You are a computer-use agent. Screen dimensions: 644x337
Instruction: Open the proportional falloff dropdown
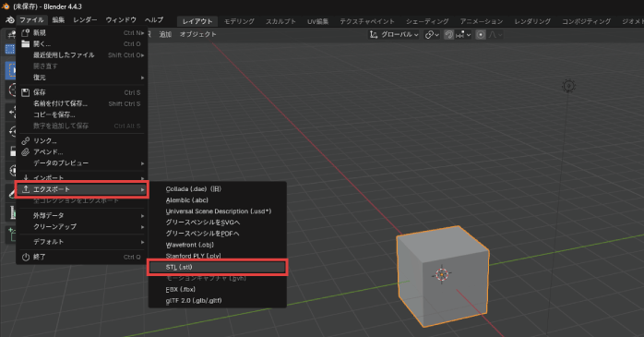coord(495,35)
